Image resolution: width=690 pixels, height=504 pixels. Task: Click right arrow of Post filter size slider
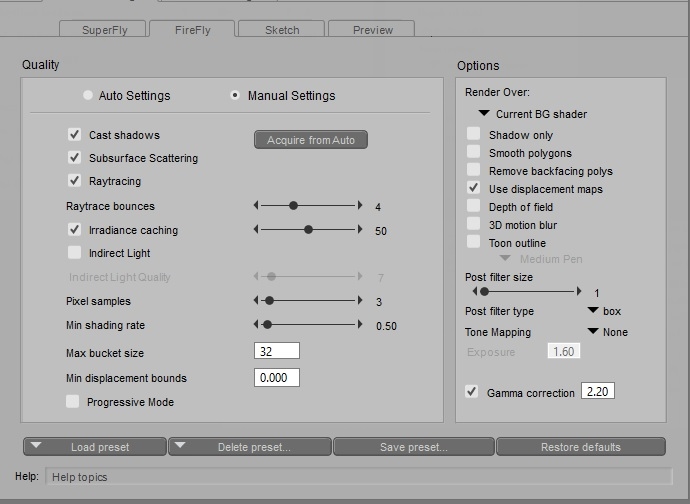coord(579,292)
